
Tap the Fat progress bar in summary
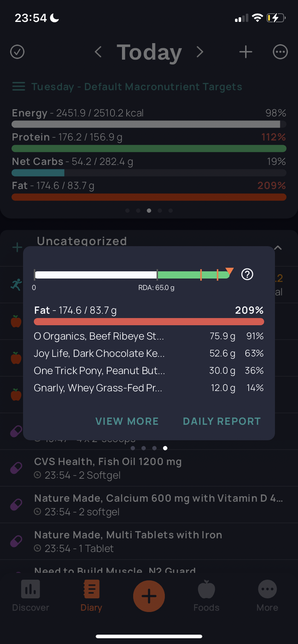coord(149,197)
